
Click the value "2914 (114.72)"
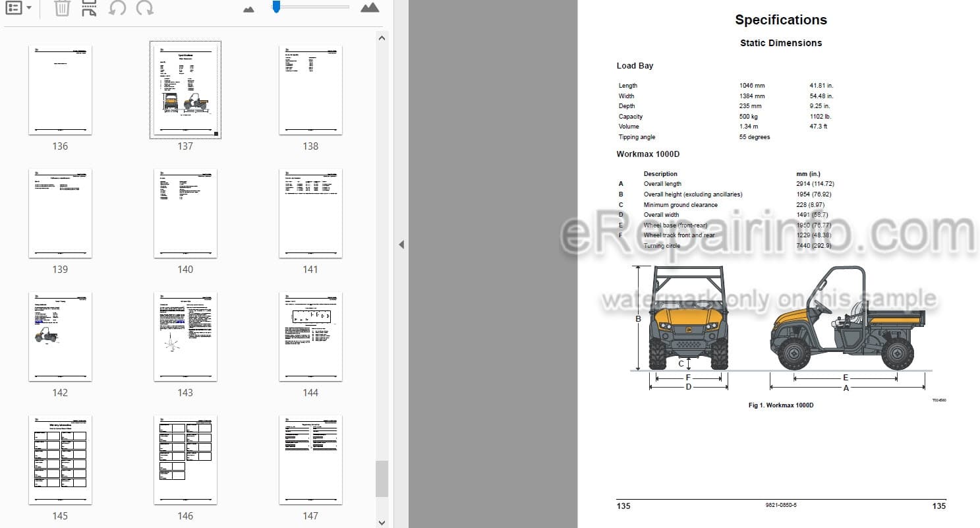pyautogui.click(x=815, y=184)
